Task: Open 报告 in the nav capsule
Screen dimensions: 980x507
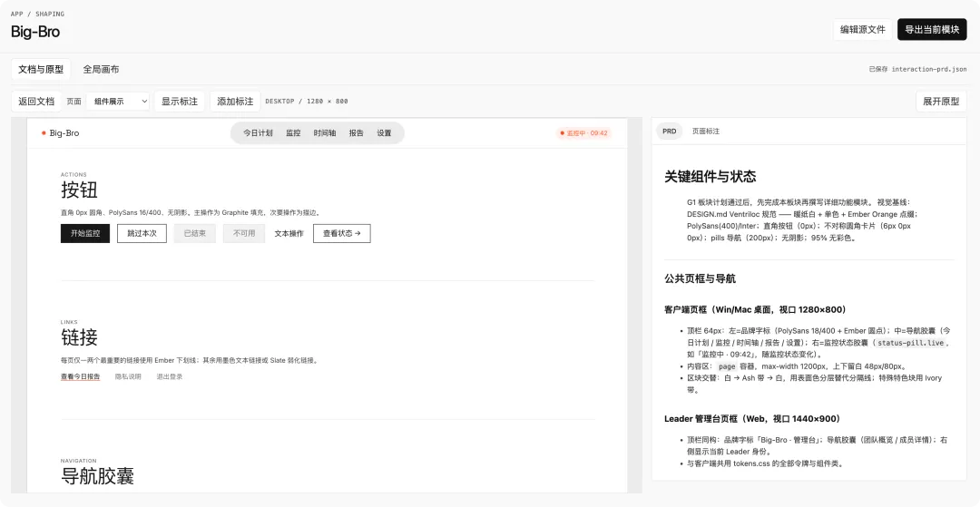Action: pyautogui.click(x=357, y=133)
